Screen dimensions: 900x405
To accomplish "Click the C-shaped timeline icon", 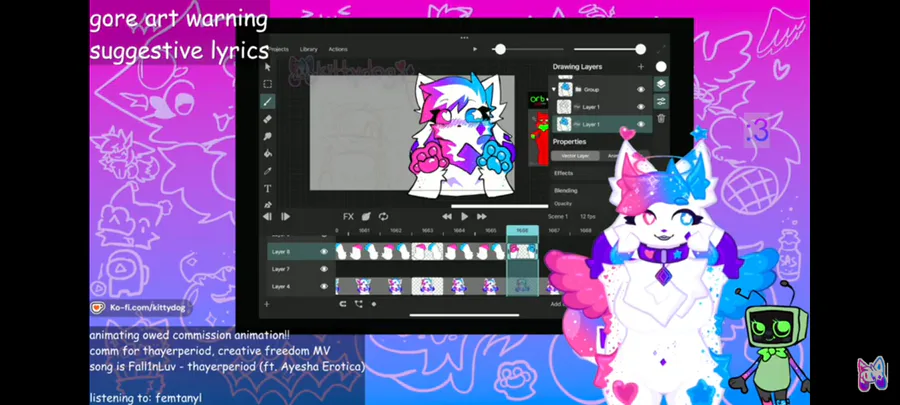I will pyautogui.click(x=343, y=304).
